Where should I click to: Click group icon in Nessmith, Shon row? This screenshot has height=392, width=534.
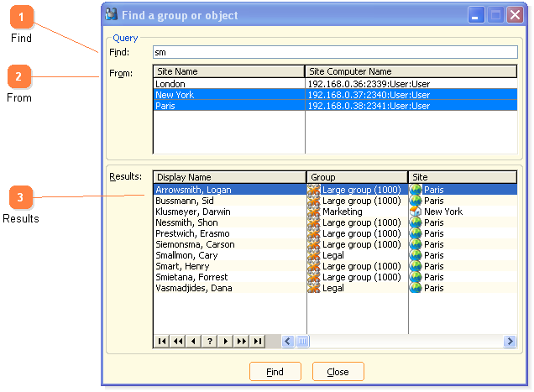pos(314,222)
